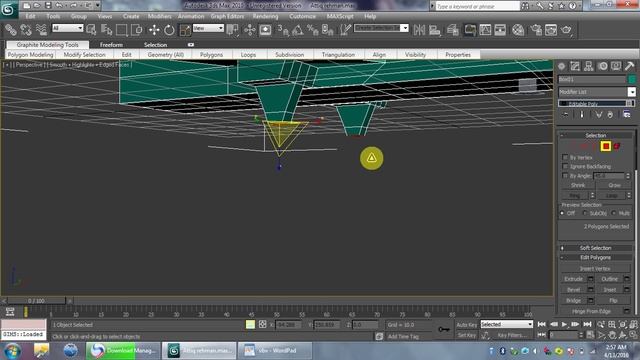640x360 pixels.
Task: Collapse the Selection rollout
Action: 596,135
